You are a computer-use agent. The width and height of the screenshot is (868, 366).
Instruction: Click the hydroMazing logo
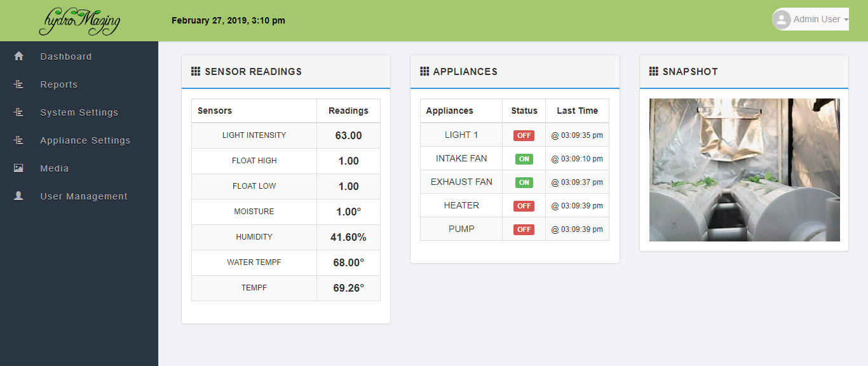pos(79,21)
